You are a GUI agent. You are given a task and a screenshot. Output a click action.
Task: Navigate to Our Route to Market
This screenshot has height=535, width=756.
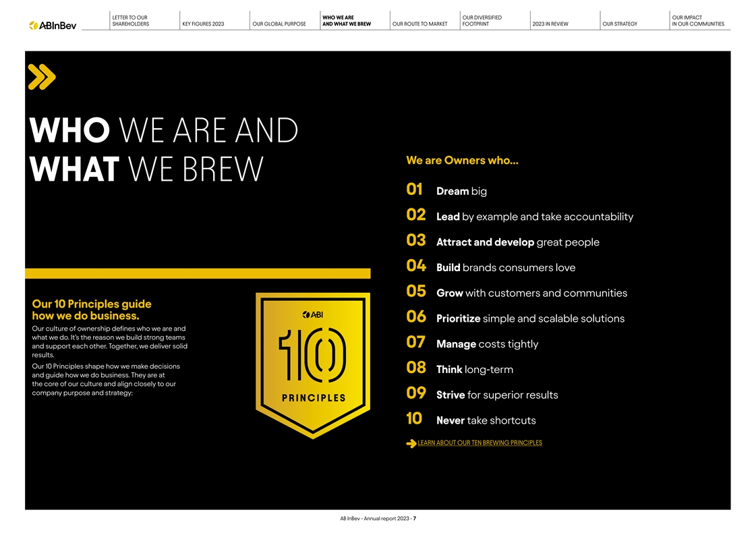tap(419, 24)
